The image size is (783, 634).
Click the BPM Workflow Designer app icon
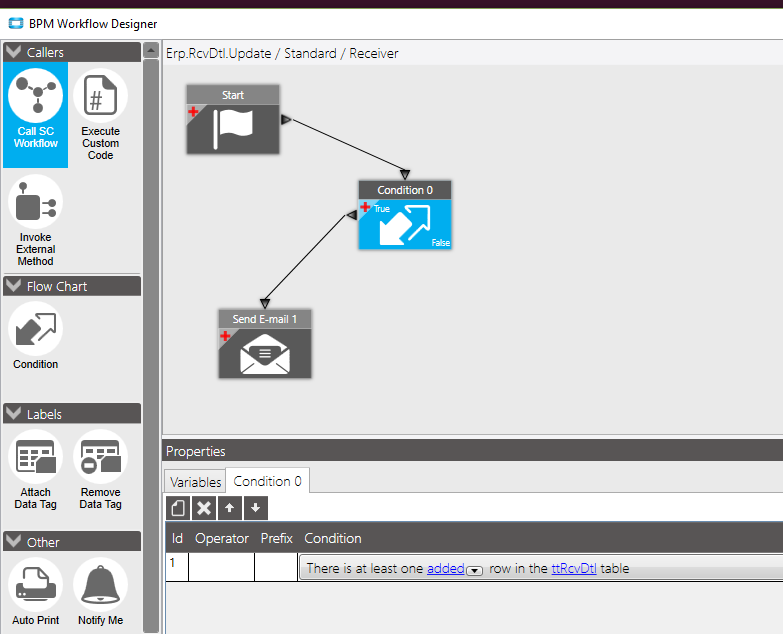[x=16, y=23]
